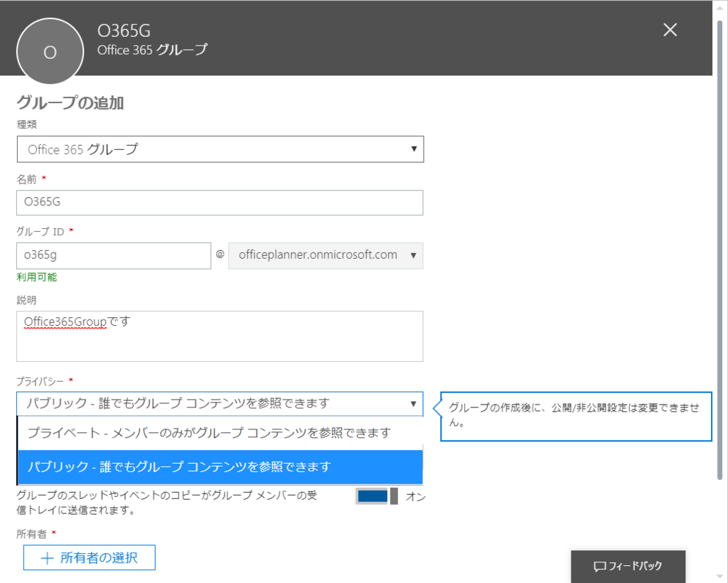
Task: Click the プライバシー label
Action: pos(40,381)
